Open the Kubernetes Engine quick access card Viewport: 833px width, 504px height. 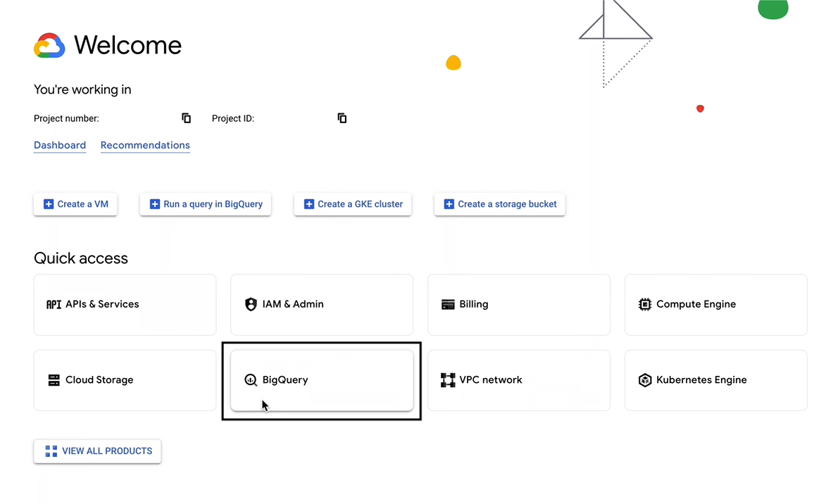[716, 380]
